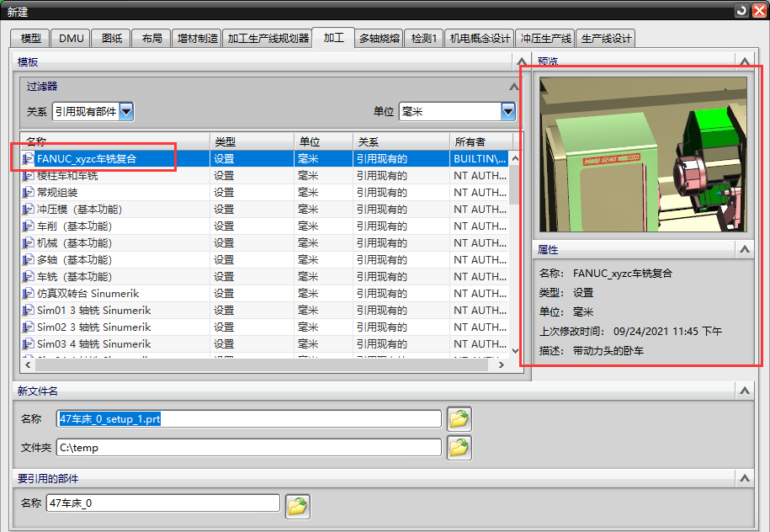Click the template icon beside 车铣（基本功能）

tap(29, 277)
